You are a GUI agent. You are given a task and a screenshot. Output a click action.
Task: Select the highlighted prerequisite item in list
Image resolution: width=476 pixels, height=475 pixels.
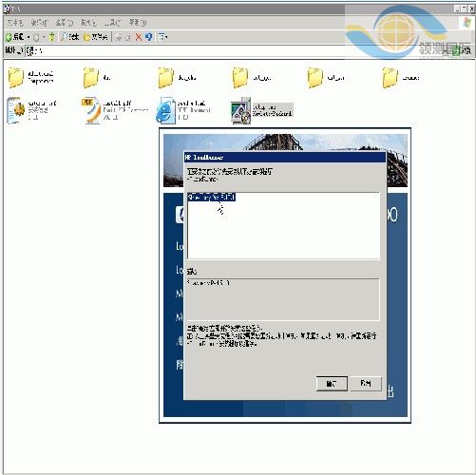point(211,198)
